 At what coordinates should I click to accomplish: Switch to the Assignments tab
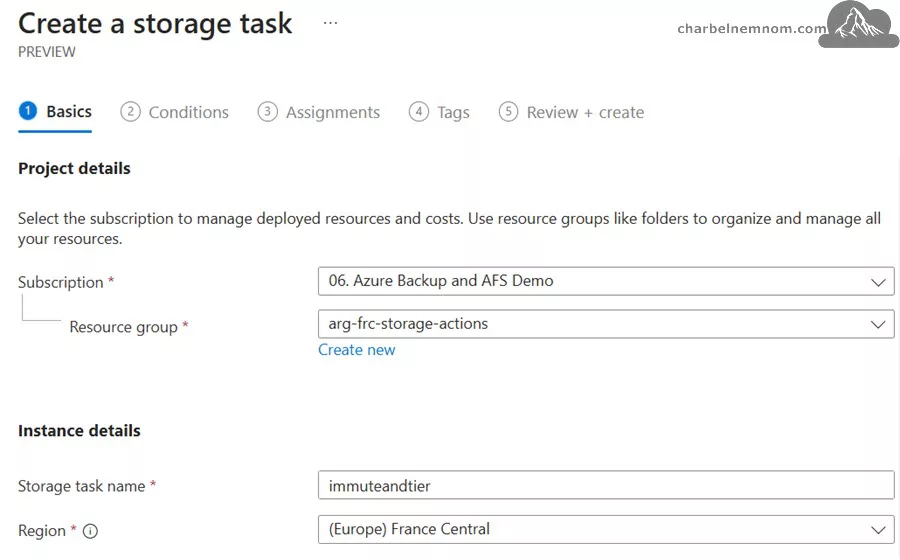319,112
